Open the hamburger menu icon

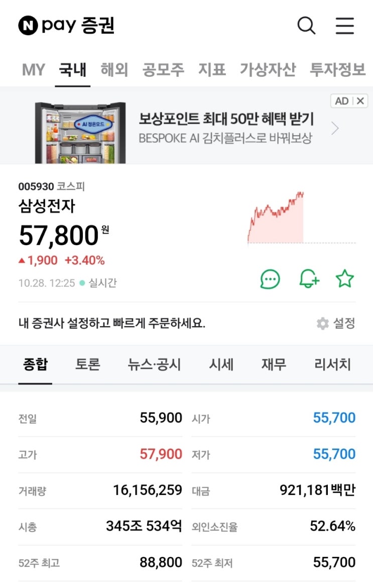click(x=344, y=26)
